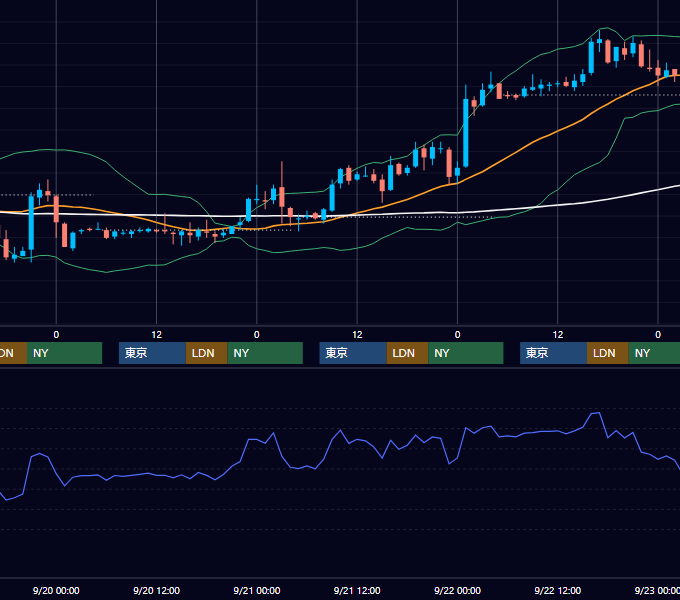680x600 pixels.
Task: Click the 9/21 12:00 date label
Action: pyautogui.click(x=357, y=590)
